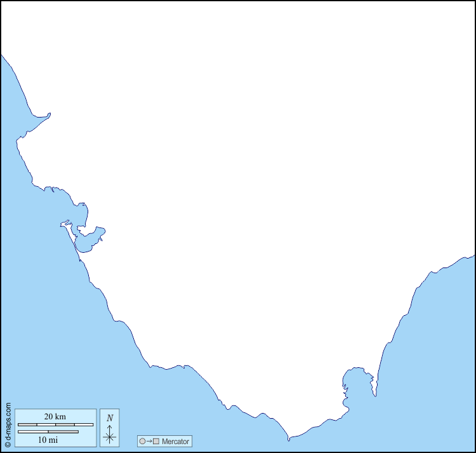Screen dimensions: 476x453
Task: Click the small arrow between circle and square
Action: [x=149, y=441]
